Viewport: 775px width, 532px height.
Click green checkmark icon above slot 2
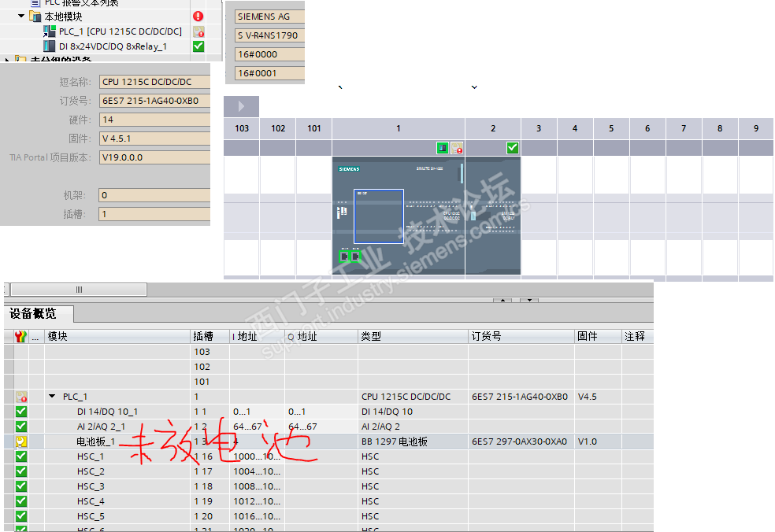[513, 148]
